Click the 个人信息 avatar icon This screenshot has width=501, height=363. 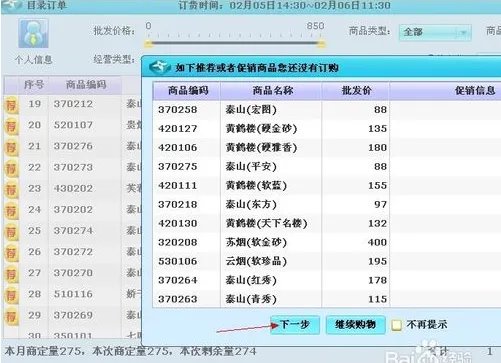33,33
